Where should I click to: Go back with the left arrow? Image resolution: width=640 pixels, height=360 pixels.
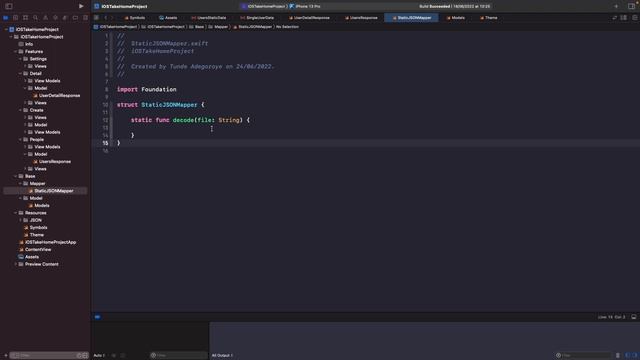[x=105, y=18]
